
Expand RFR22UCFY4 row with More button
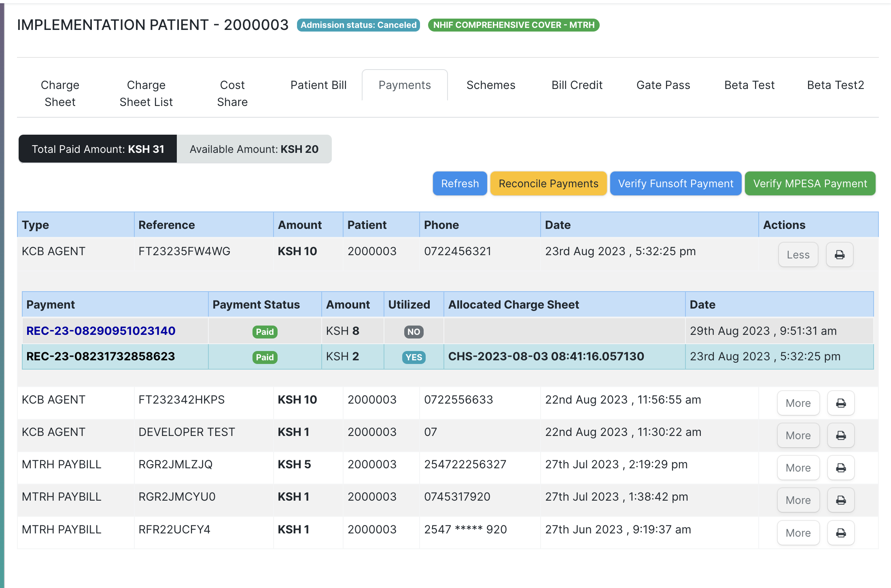click(798, 533)
